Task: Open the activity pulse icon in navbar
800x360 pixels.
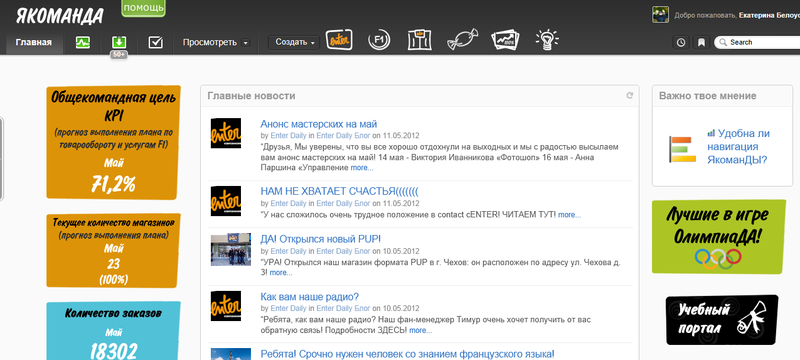Action: click(83, 42)
